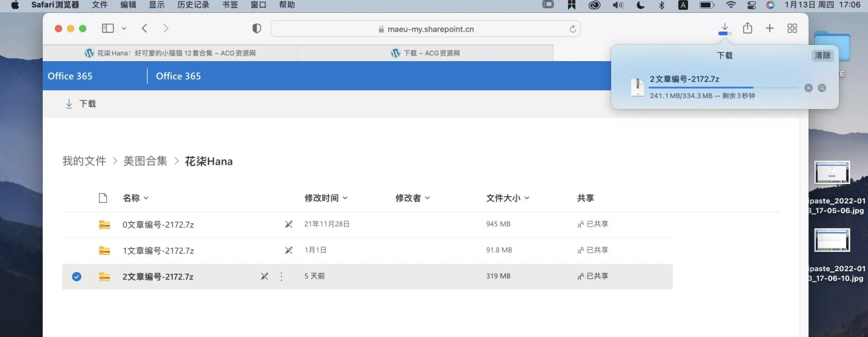Go back with the back arrow
Image resolution: width=868 pixels, height=337 pixels.
coord(145,28)
